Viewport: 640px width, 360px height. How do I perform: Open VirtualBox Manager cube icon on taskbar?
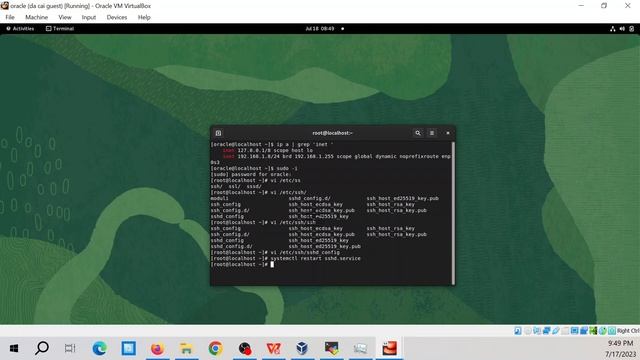point(302,348)
